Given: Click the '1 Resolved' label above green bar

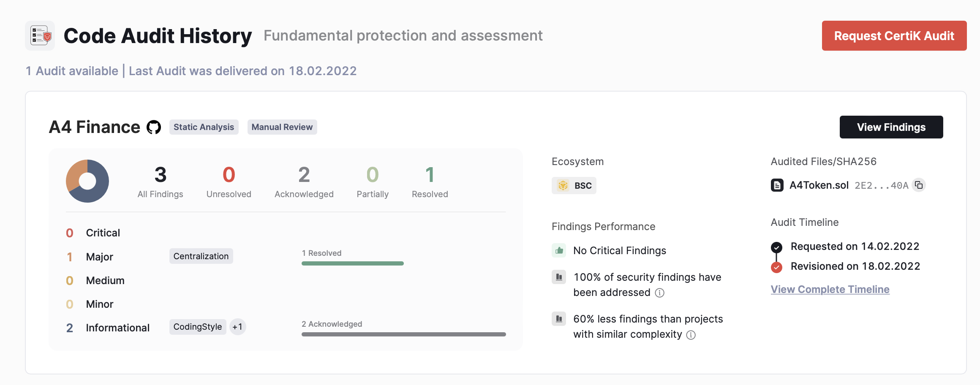Looking at the screenshot, I should click(321, 253).
